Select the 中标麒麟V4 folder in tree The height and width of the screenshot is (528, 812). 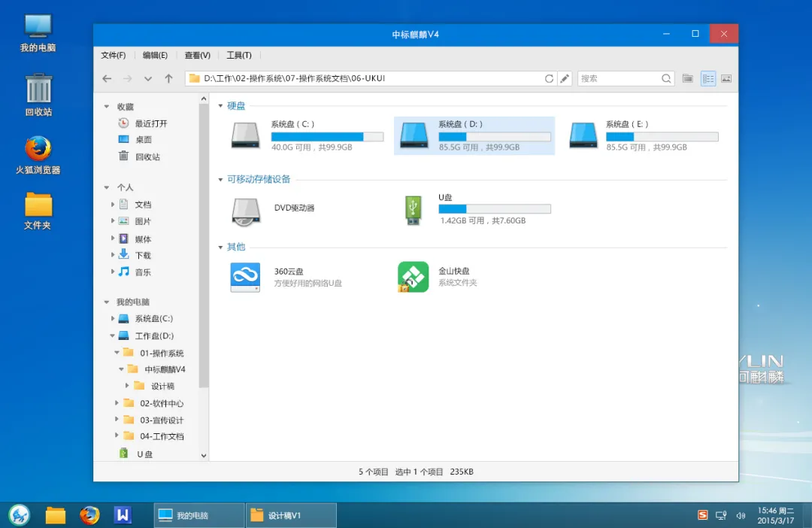[x=165, y=369]
